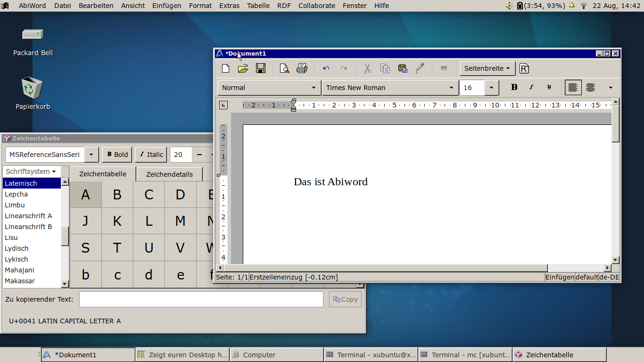The image size is (644, 362).
Task: Pick character B in character table
Action: (x=117, y=195)
